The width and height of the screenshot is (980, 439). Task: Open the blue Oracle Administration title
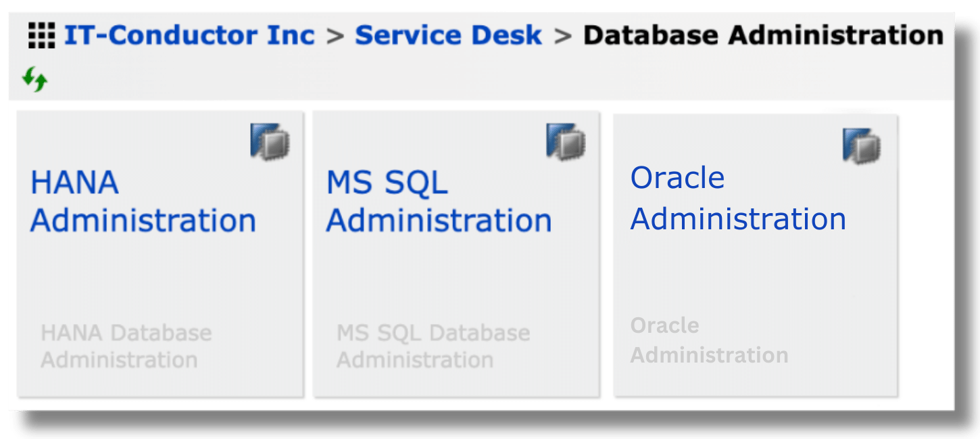click(x=738, y=199)
